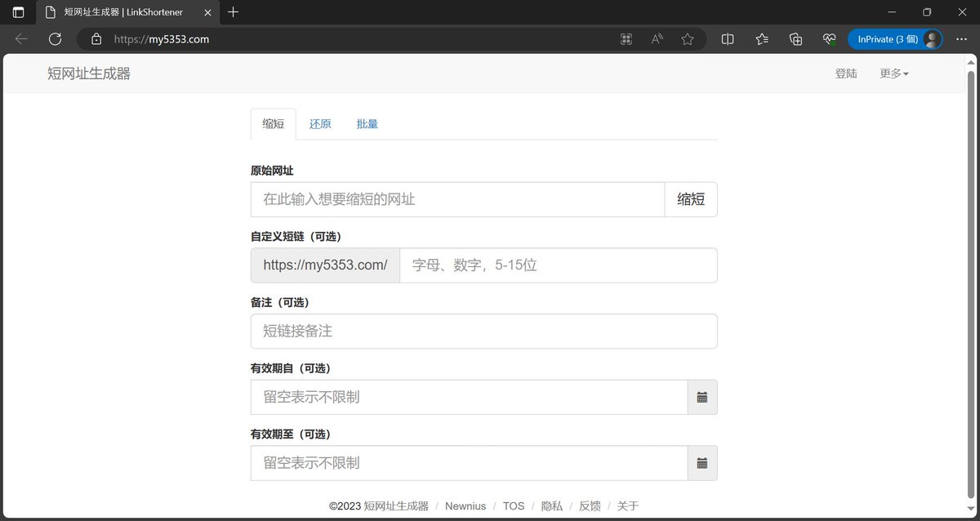Focus the 有效期至 date input
Image resolution: width=980 pixels, height=521 pixels.
tap(470, 463)
